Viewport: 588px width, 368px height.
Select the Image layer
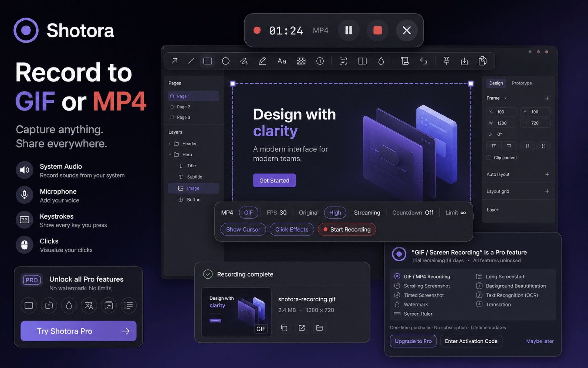point(193,188)
